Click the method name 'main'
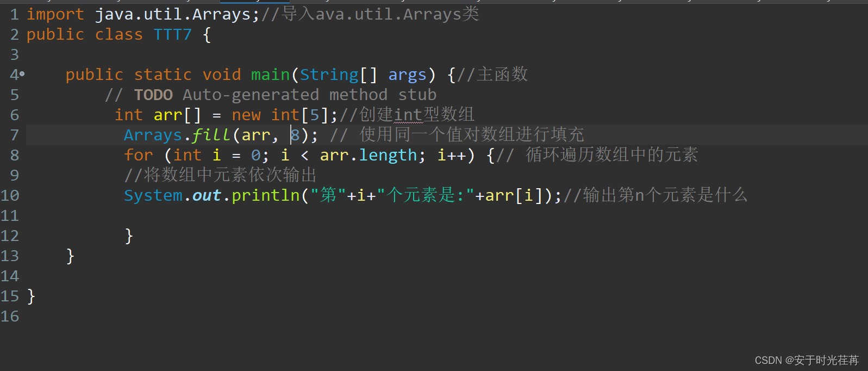This screenshot has height=371, width=868. [x=270, y=75]
